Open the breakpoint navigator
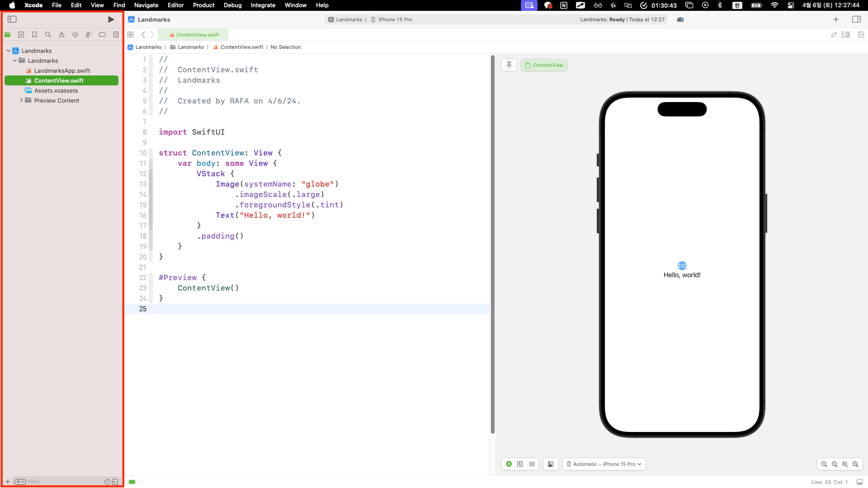 (x=103, y=35)
